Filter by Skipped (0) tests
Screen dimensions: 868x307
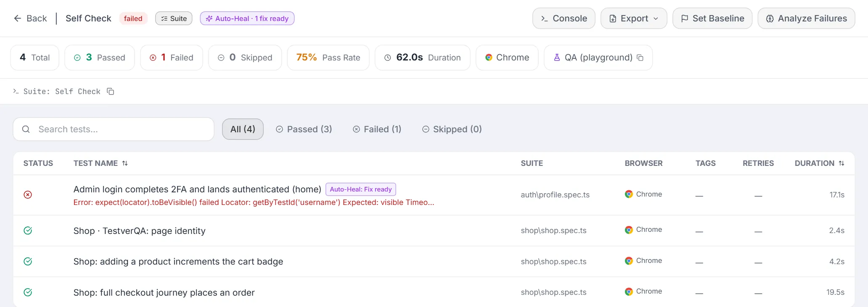click(452, 129)
